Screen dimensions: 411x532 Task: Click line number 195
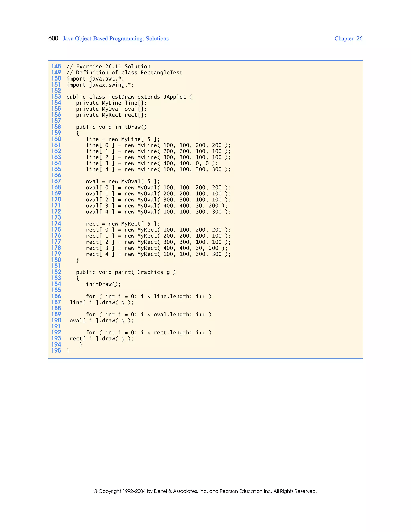pyautogui.click(x=56, y=351)
